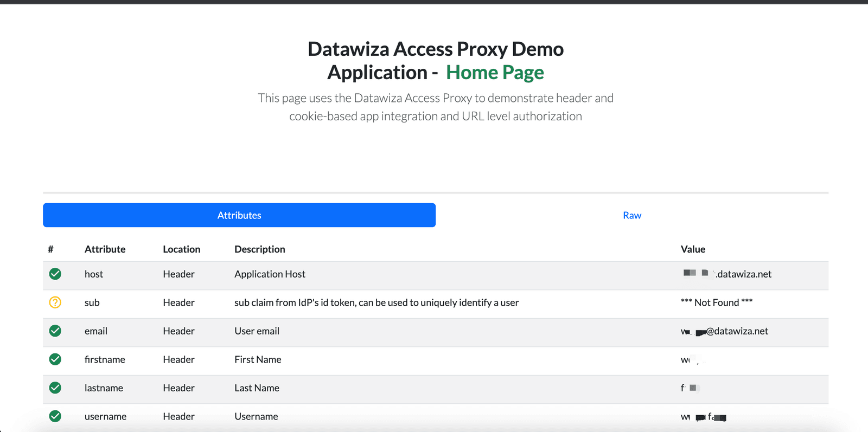
Task: Click 'Last Name' description text
Action: point(257,388)
